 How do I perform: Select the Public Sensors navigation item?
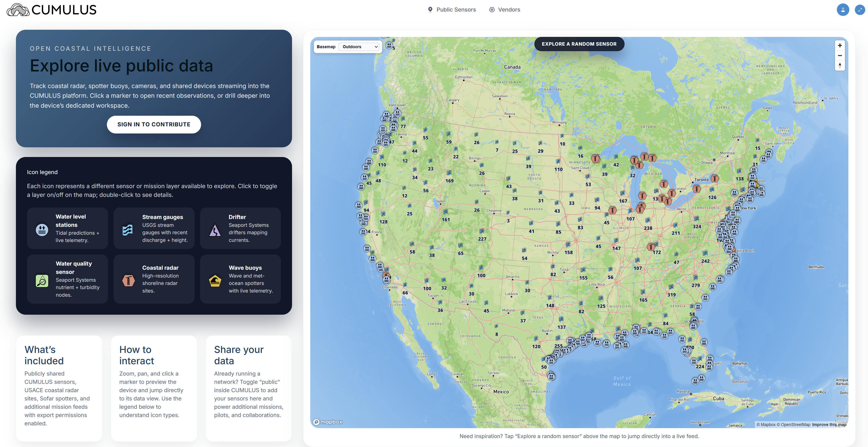click(x=456, y=9)
